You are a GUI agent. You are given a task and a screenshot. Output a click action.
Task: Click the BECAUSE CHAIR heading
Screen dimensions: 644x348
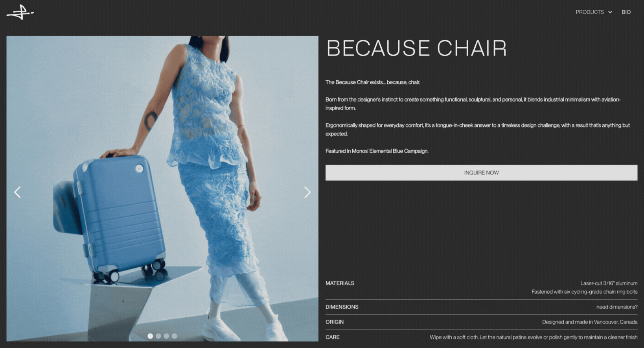click(416, 48)
